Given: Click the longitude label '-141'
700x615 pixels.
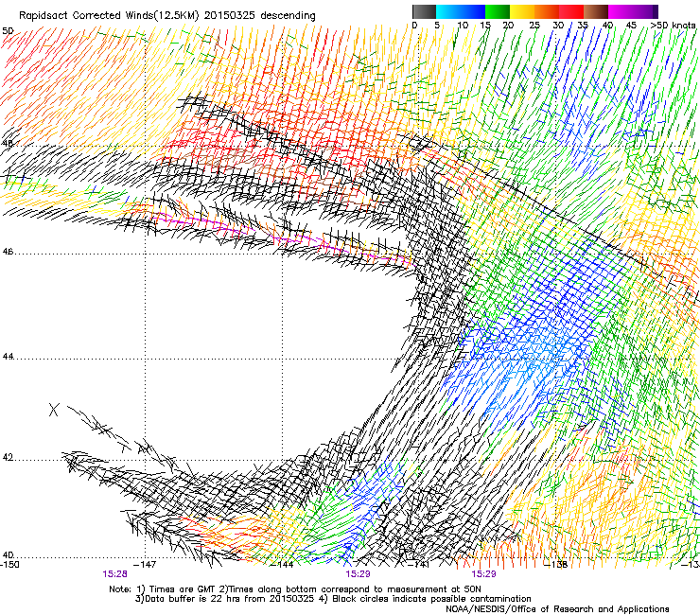Looking at the screenshot, I should (x=419, y=564).
